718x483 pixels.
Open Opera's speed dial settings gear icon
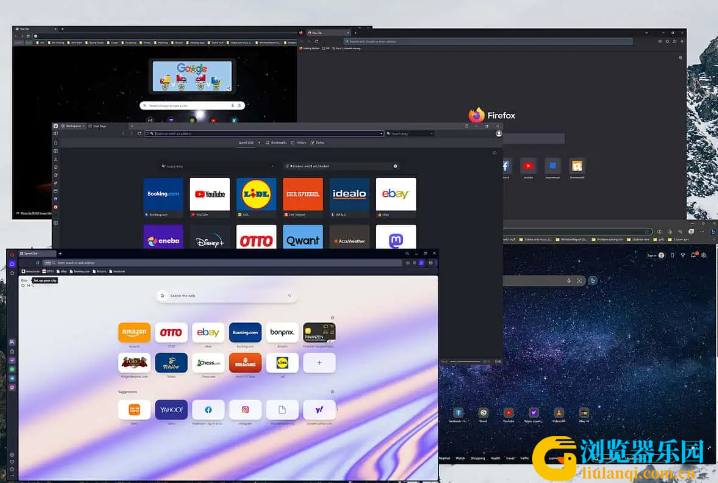pos(332,317)
